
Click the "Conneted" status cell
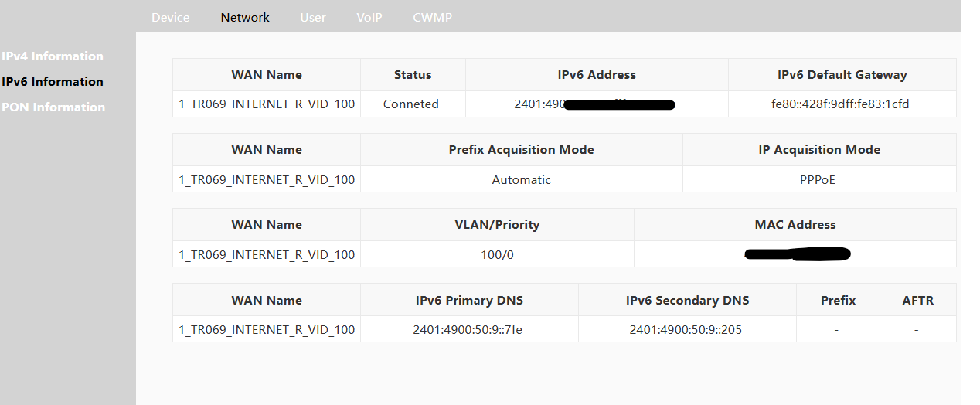[x=411, y=104]
